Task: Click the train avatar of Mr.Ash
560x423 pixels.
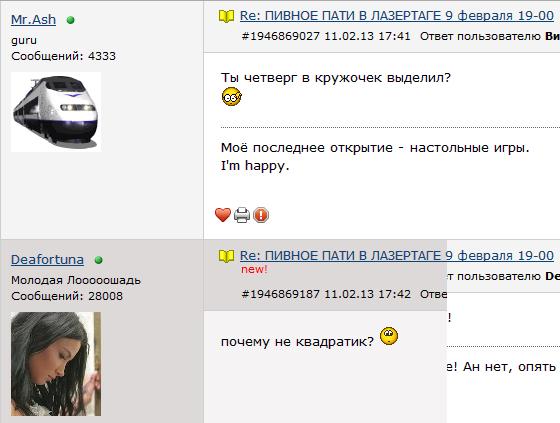Action: pos(56,112)
